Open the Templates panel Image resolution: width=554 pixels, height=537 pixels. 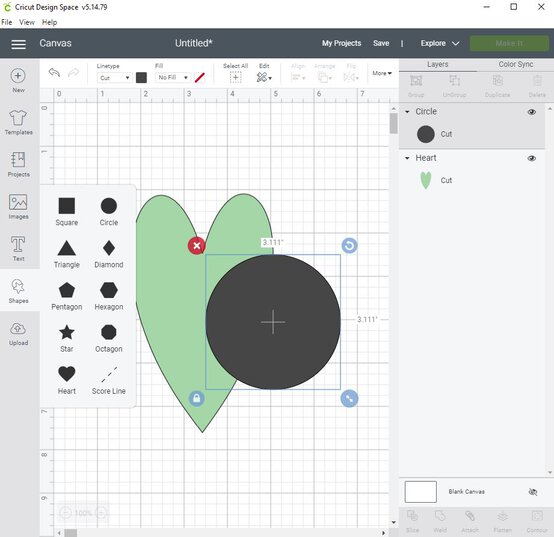(18, 122)
